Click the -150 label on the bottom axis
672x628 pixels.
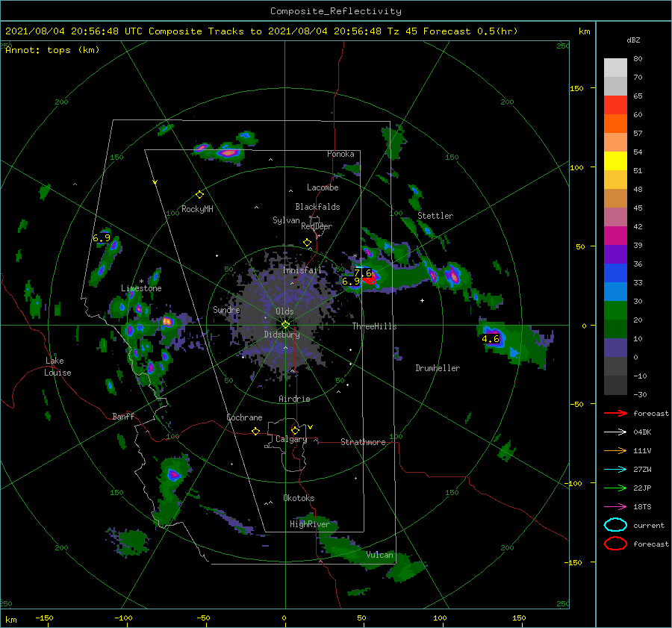coord(44,618)
